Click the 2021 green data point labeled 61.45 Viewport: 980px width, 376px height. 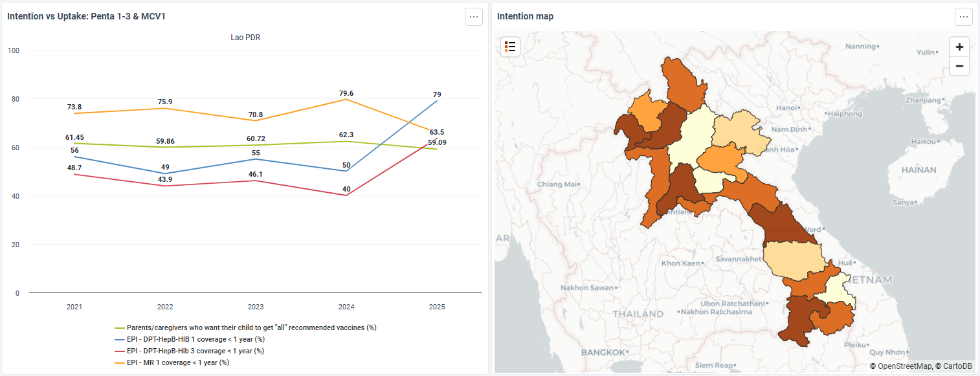(x=74, y=144)
